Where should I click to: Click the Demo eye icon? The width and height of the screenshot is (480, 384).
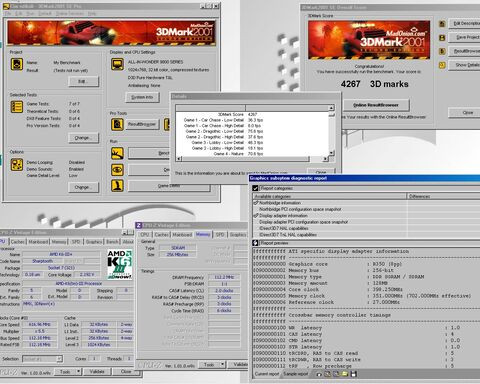(x=117, y=170)
